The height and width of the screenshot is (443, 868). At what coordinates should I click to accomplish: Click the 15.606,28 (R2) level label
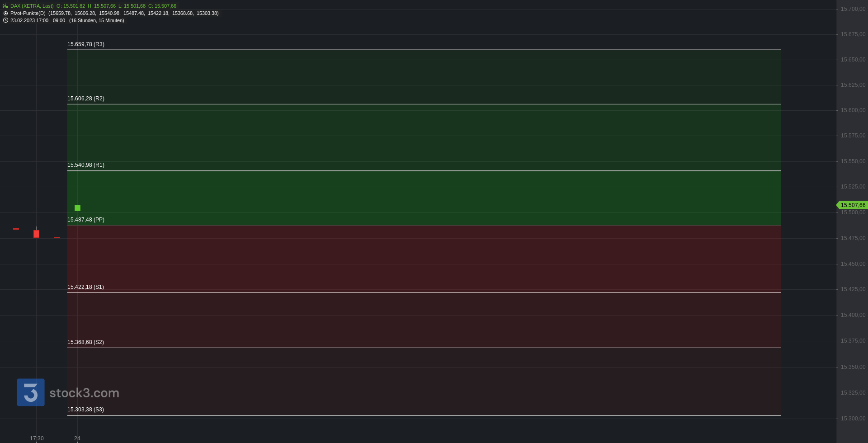click(x=86, y=99)
